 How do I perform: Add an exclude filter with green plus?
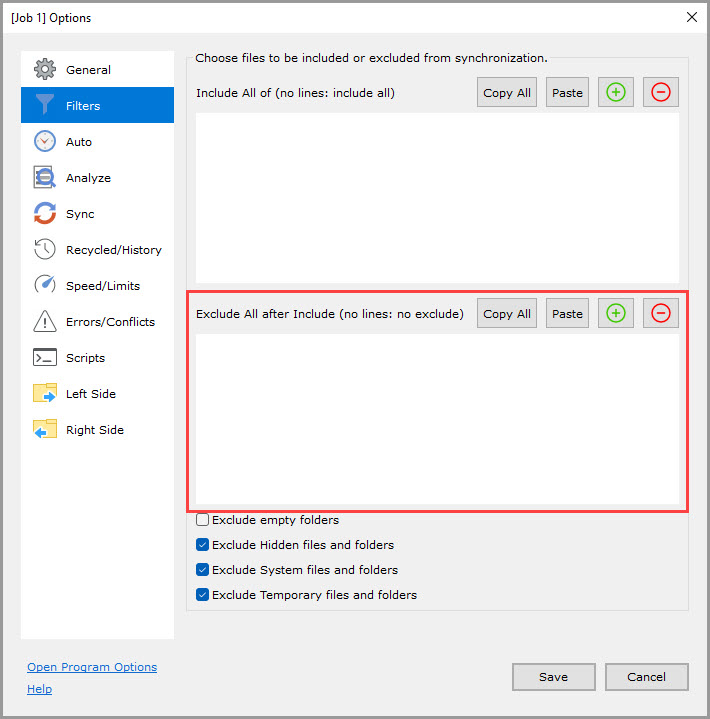[x=616, y=313]
